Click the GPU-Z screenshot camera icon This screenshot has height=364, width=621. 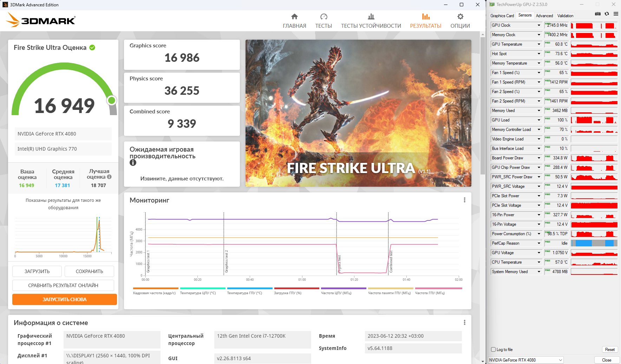[598, 14]
